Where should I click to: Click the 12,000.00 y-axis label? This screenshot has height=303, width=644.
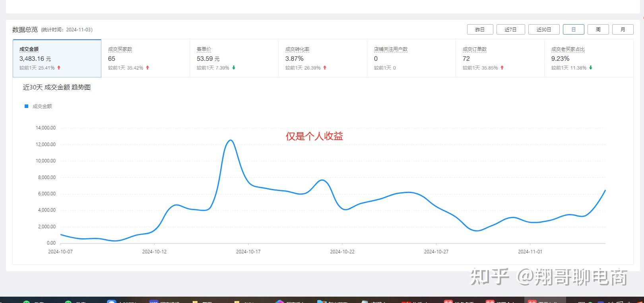point(46,145)
